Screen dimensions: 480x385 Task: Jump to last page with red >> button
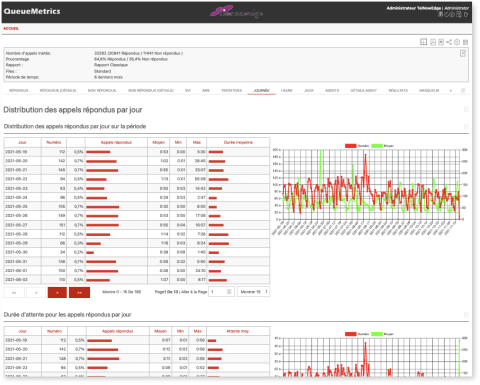coord(79,292)
